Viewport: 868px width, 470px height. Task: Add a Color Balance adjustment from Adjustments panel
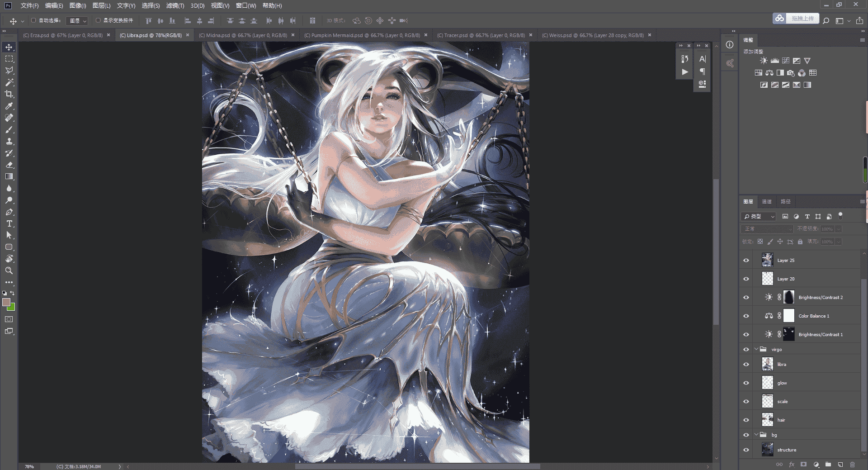(769, 73)
